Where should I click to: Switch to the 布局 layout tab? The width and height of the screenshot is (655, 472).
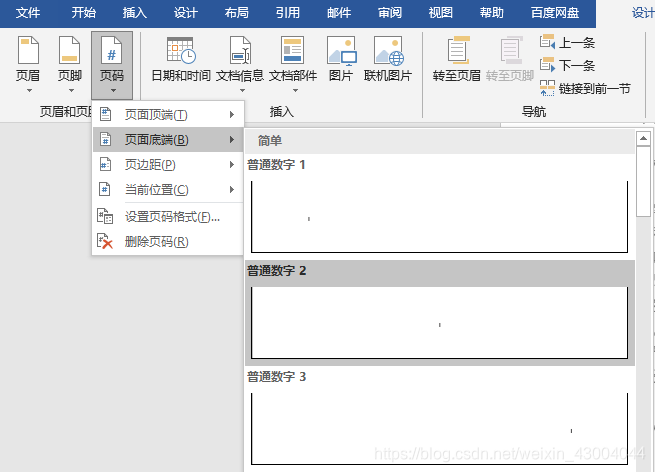click(236, 13)
